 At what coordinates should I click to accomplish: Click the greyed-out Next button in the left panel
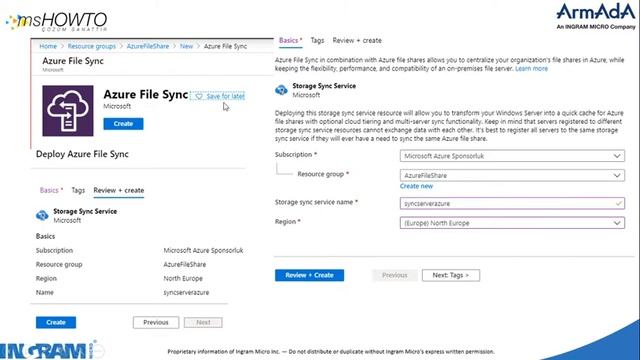point(203,322)
